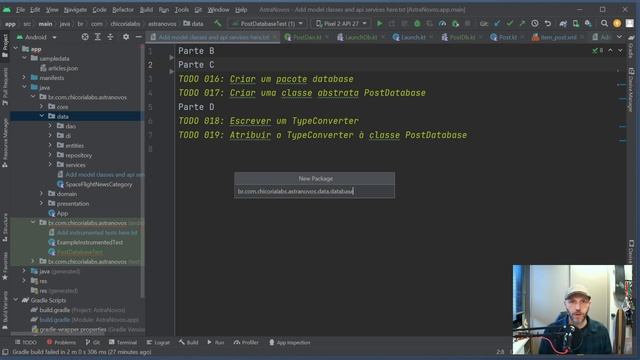Click the Git rollback undo icon
Screen dimensions: 640x360
(x=548, y=24)
